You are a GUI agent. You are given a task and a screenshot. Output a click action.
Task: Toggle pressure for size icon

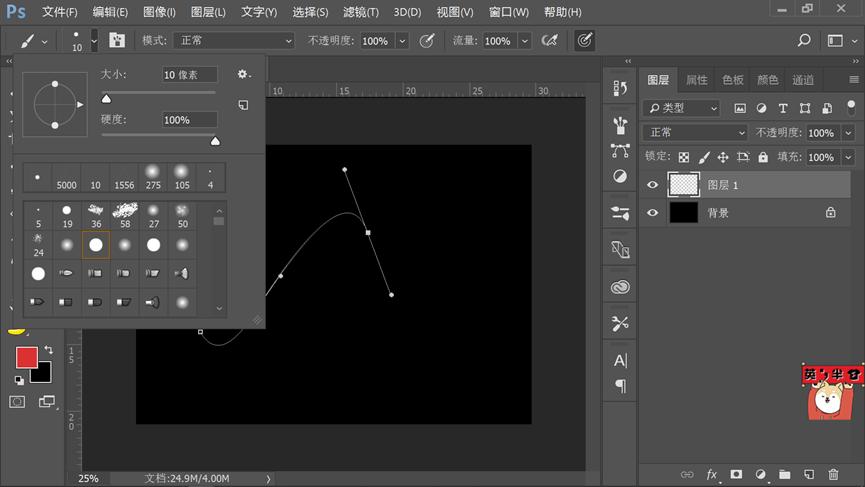(585, 40)
